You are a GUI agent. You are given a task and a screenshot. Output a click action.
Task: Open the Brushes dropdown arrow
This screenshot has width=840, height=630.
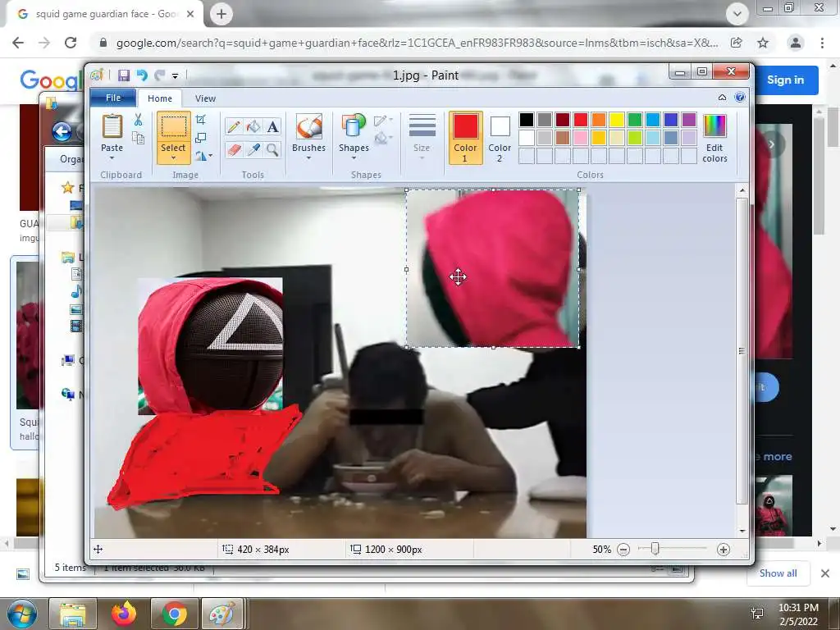click(309, 158)
